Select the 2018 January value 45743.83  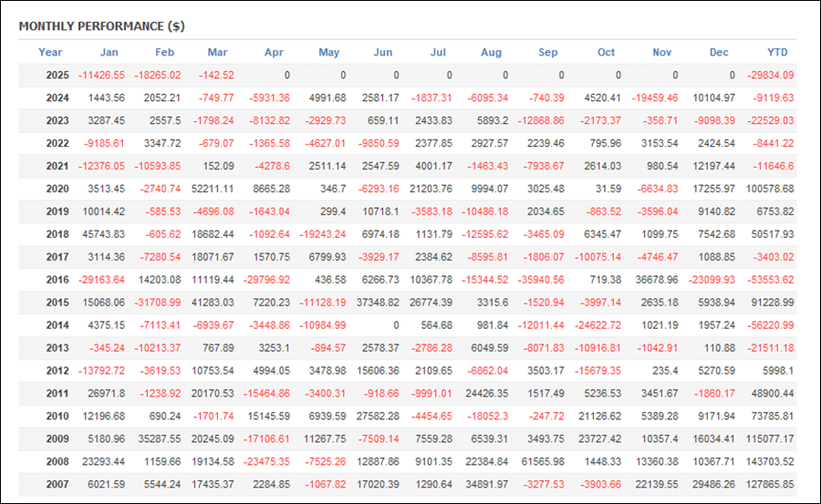(x=104, y=234)
